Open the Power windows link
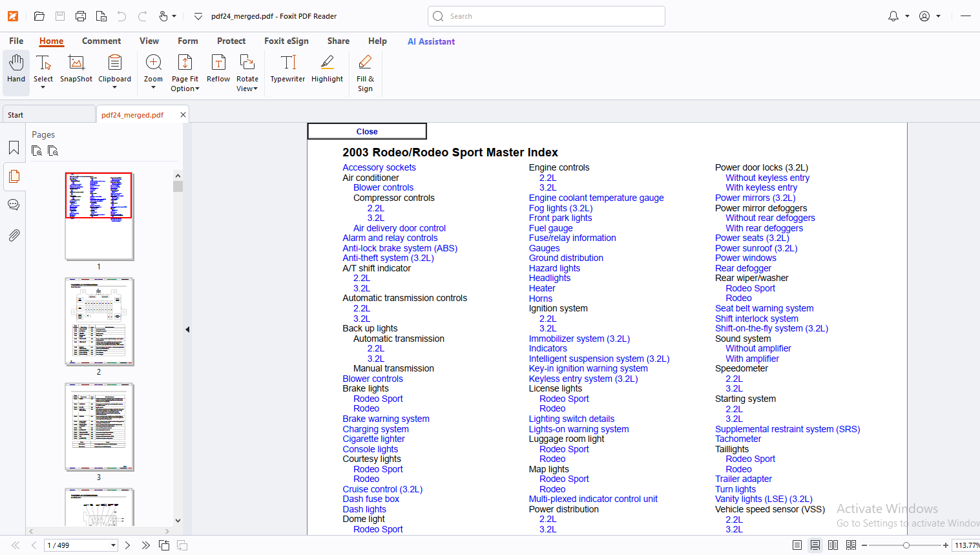980x555 pixels. click(x=745, y=258)
